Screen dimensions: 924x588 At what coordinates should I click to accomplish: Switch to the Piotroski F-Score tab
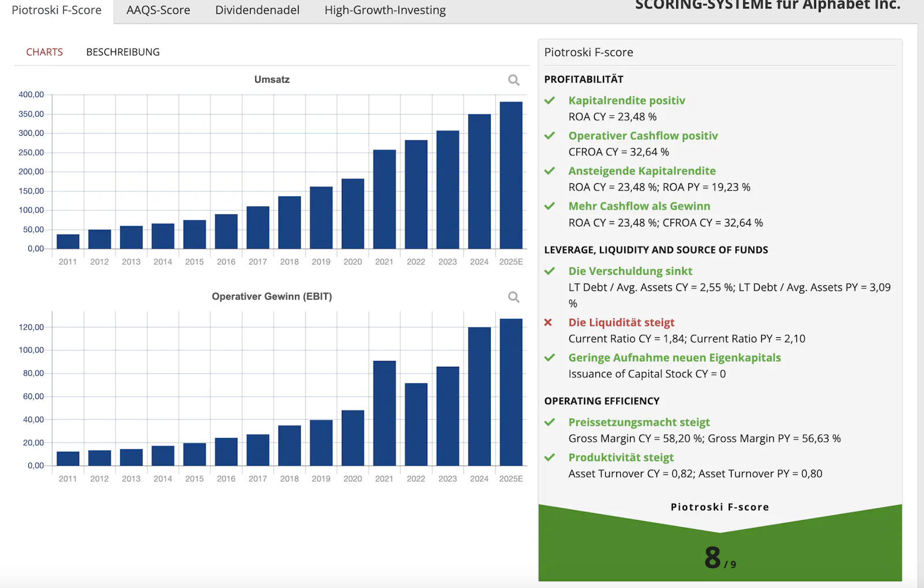tap(57, 10)
